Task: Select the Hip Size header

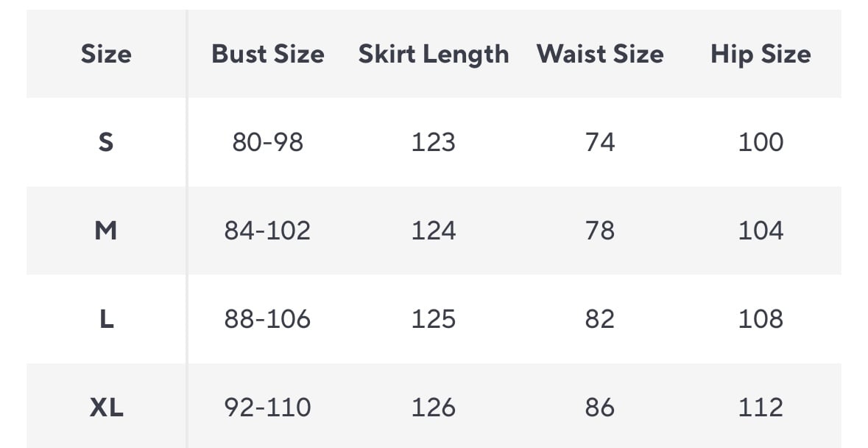Action: click(x=761, y=55)
